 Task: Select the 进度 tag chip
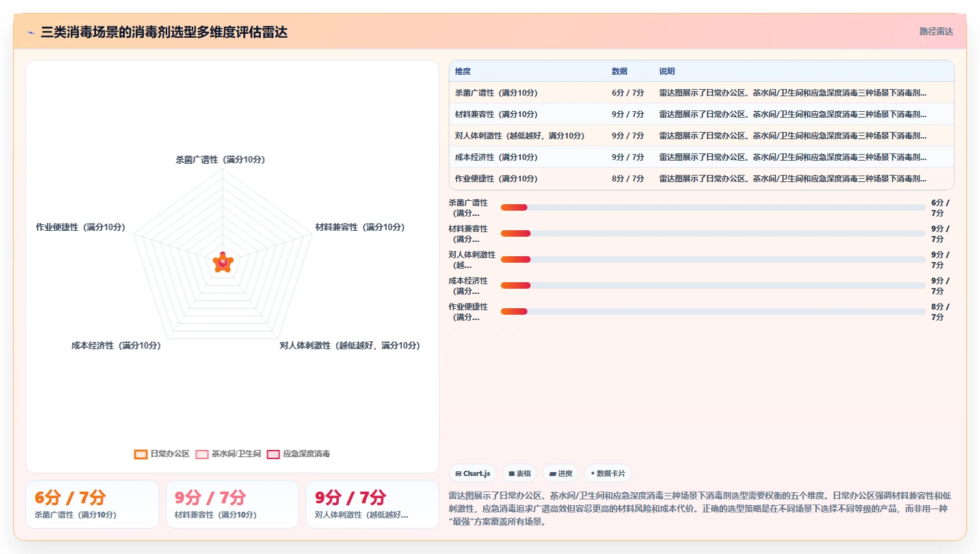(x=561, y=473)
